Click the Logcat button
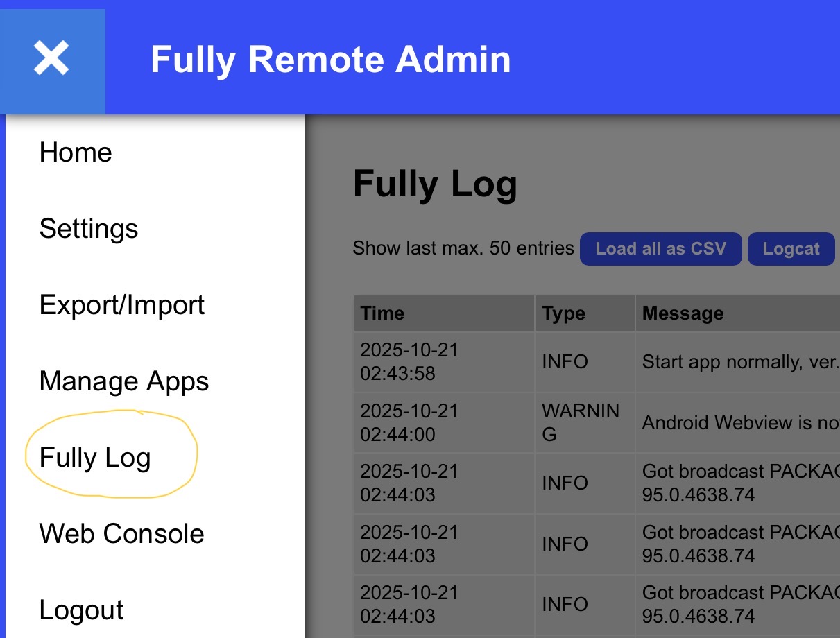Image resolution: width=840 pixels, height=638 pixels. 791,249
